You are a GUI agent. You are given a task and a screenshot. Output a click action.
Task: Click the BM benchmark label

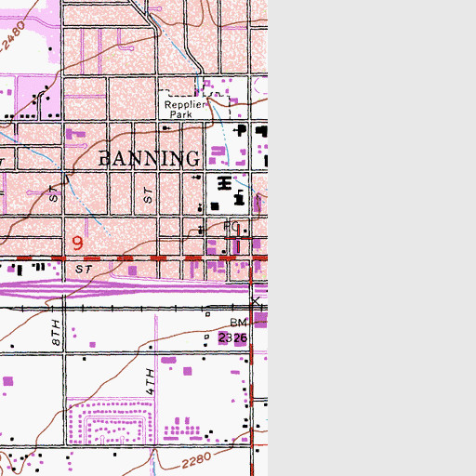point(239,323)
